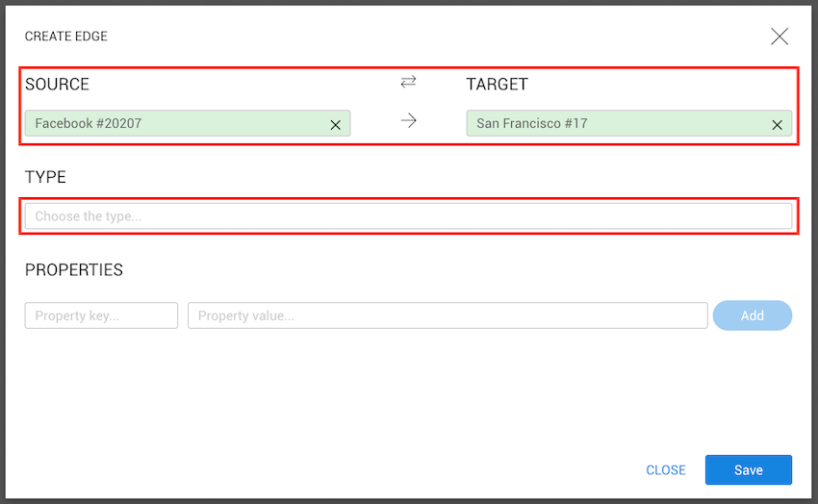
Task: Focus the Property value field
Action: point(447,315)
